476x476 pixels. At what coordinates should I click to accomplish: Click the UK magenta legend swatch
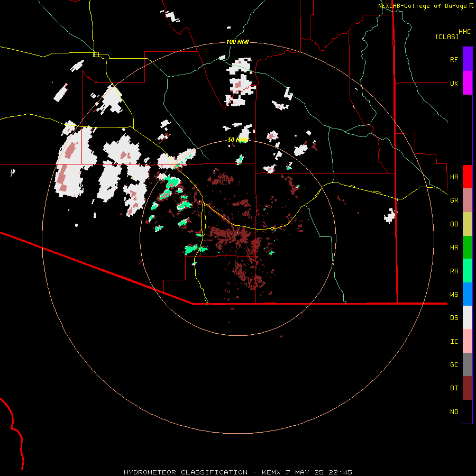(467, 83)
